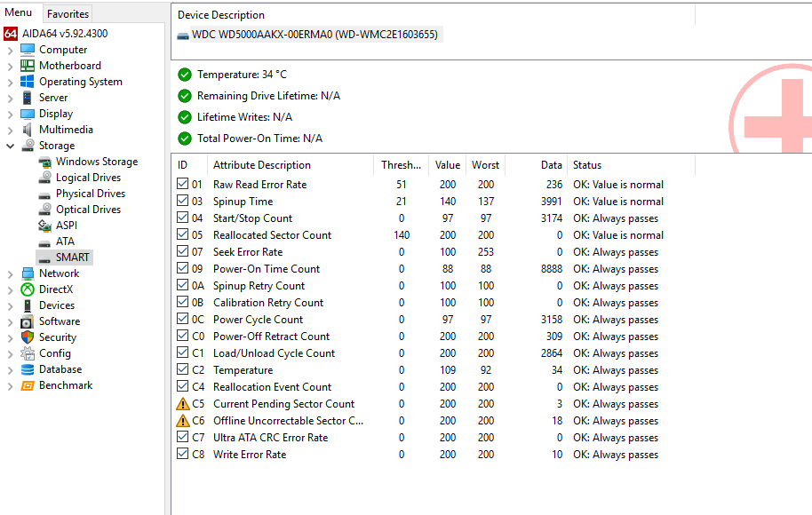Viewport: 812px width, 515px height.
Task: Switch to the Menu tab
Action: point(19,12)
